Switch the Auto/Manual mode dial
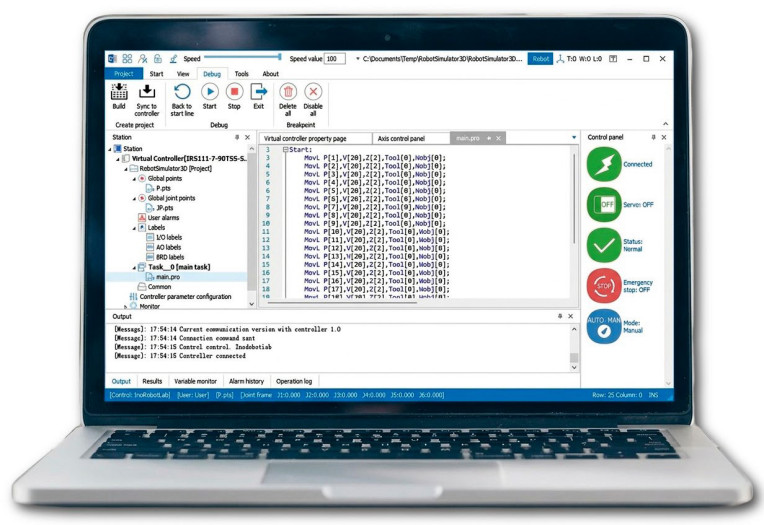Viewport: 764px width, 525px height. click(x=604, y=327)
